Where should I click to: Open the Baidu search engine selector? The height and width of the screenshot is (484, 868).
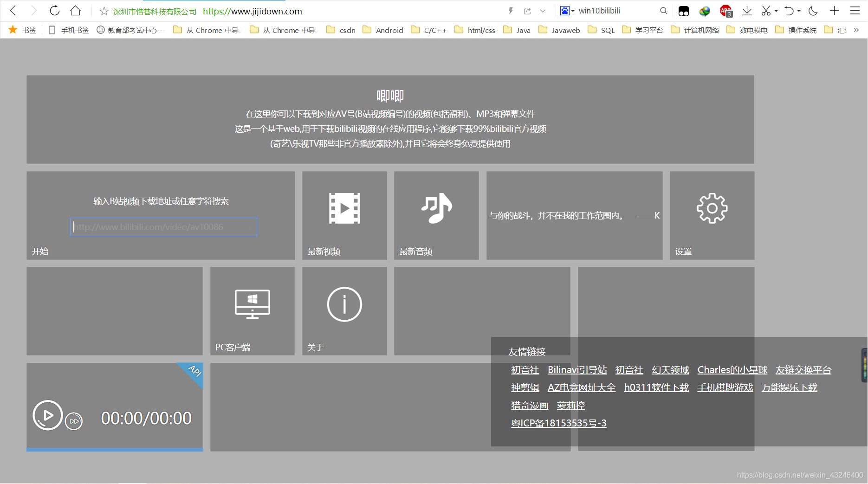tap(567, 11)
